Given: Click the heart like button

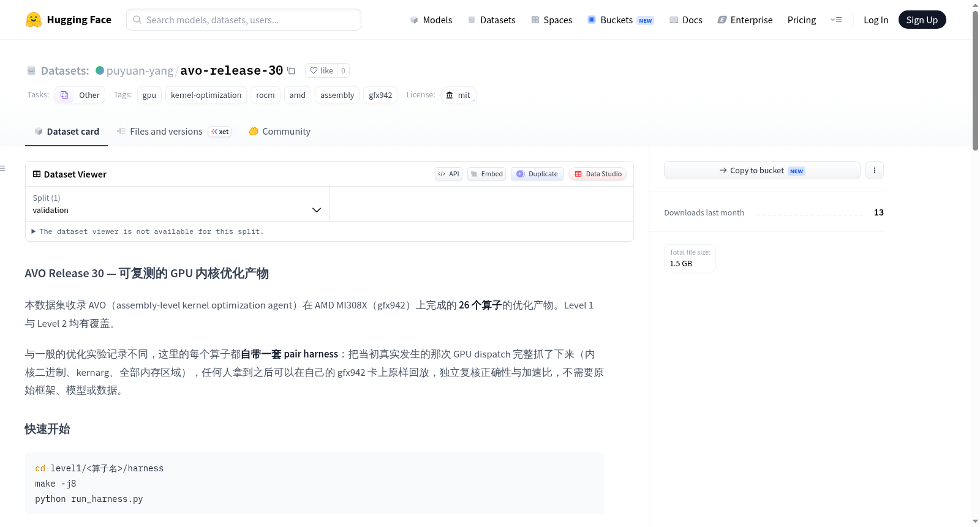Looking at the screenshot, I should 321,70.
